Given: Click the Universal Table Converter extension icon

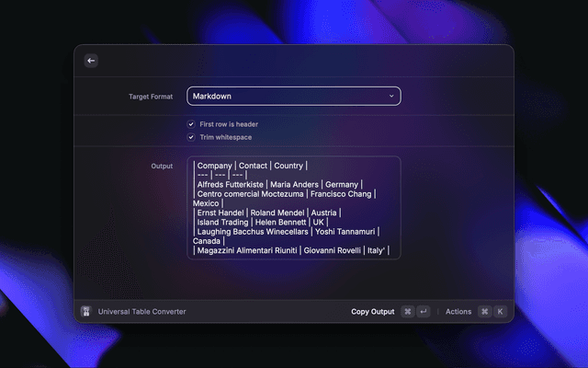Looking at the screenshot, I should [x=86, y=312].
